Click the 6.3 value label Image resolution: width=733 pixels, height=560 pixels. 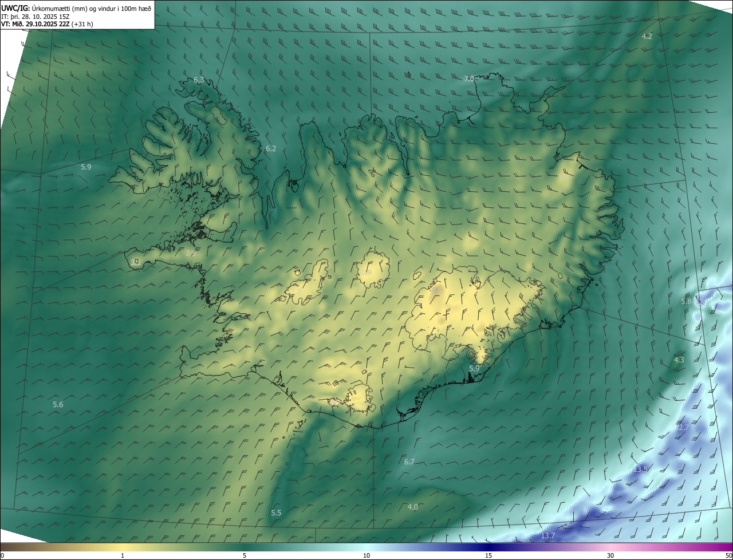(199, 80)
